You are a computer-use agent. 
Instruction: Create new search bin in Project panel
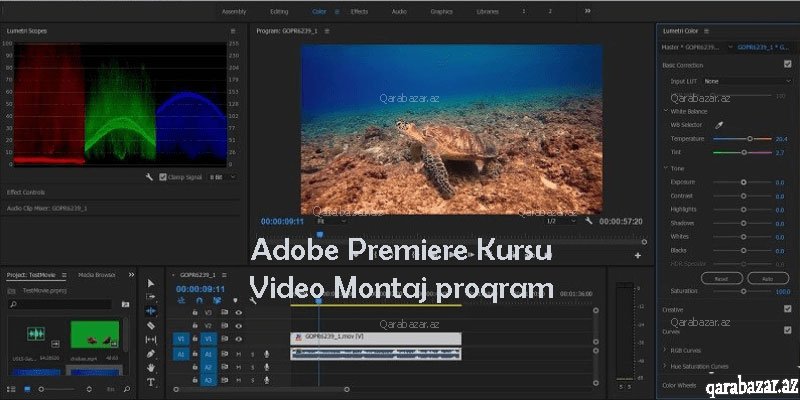pos(125,305)
